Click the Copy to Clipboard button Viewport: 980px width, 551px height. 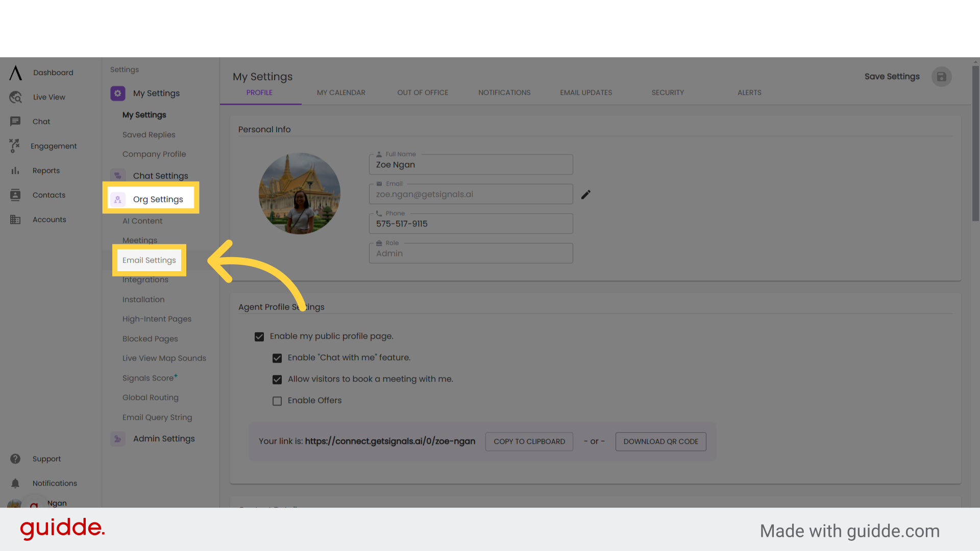pos(529,441)
